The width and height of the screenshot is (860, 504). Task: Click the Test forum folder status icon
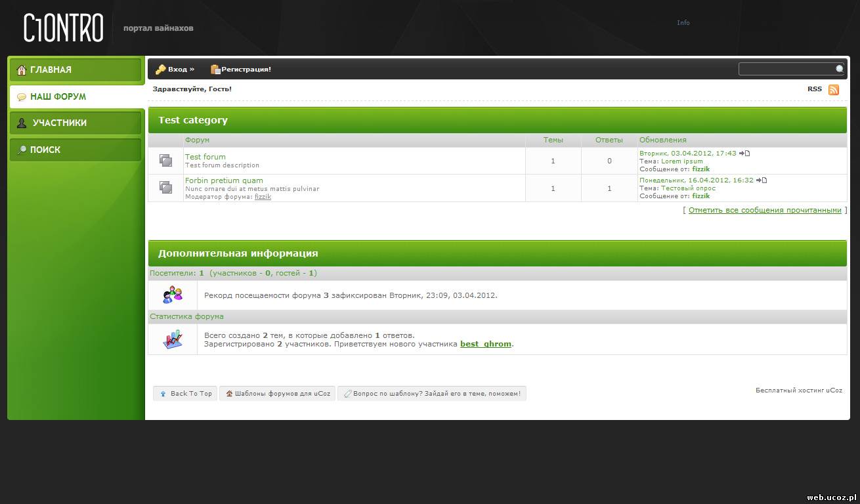[x=165, y=161]
